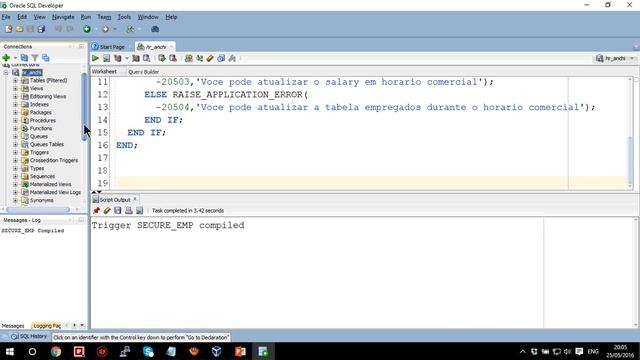Click the Open folder icon in main toolbar
640x360 pixels.
[x=20, y=29]
